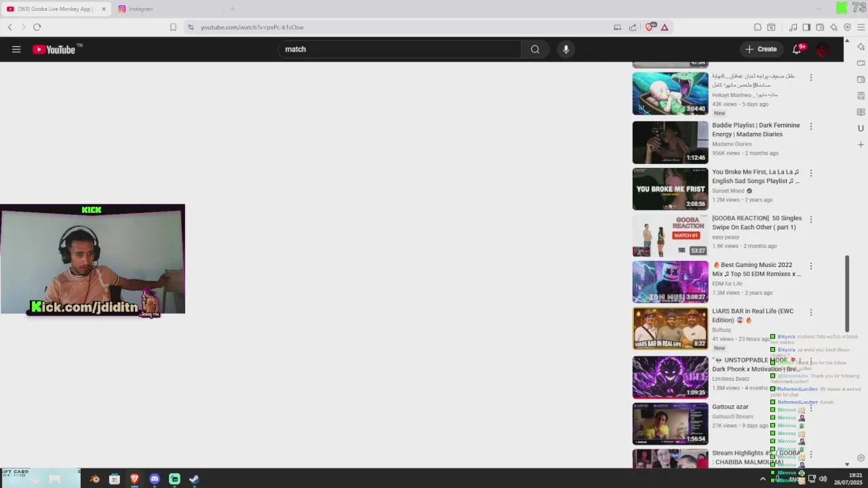This screenshot has height=488, width=868.
Task: Open Madame Diaries channel name
Action: point(732,144)
